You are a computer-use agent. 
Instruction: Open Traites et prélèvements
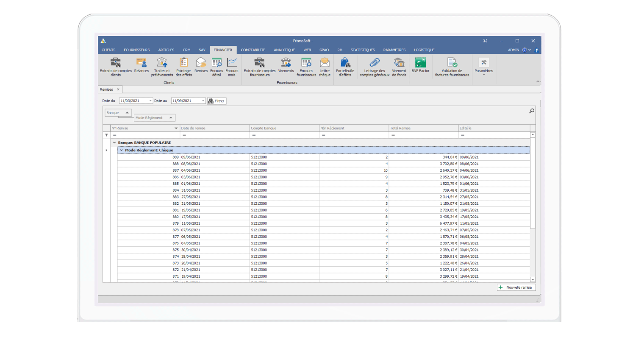point(162,67)
